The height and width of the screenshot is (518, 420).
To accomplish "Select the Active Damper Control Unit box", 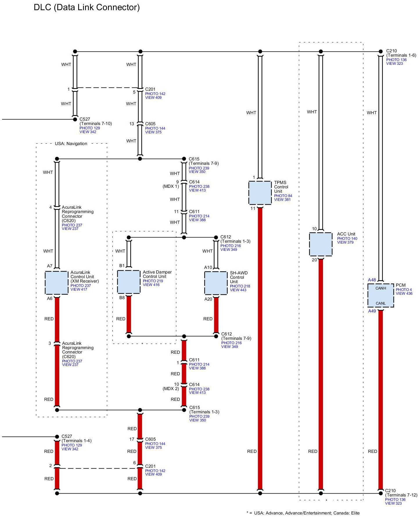I will tap(128, 282).
